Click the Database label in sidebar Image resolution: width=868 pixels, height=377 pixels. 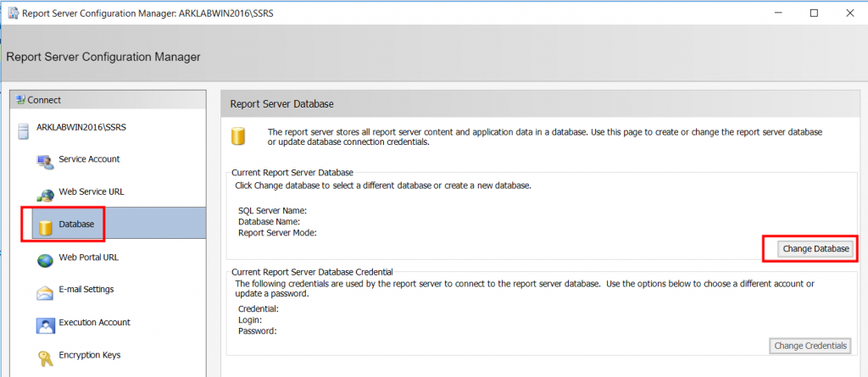[76, 225]
